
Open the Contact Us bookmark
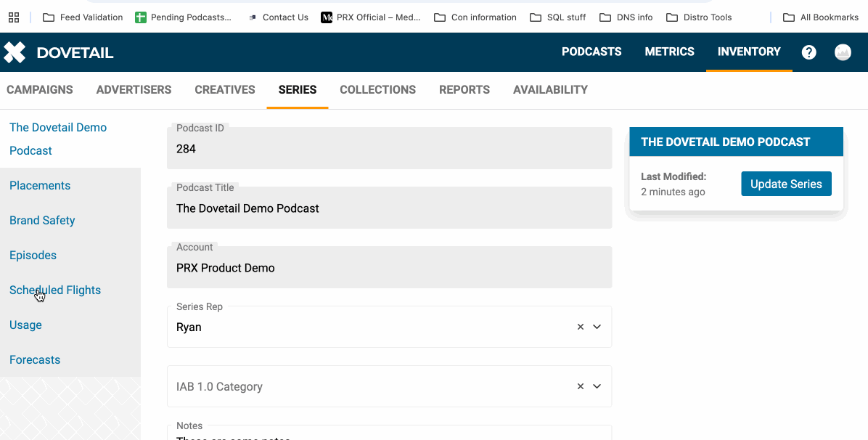pyautogui.click(x=278, y=17)
